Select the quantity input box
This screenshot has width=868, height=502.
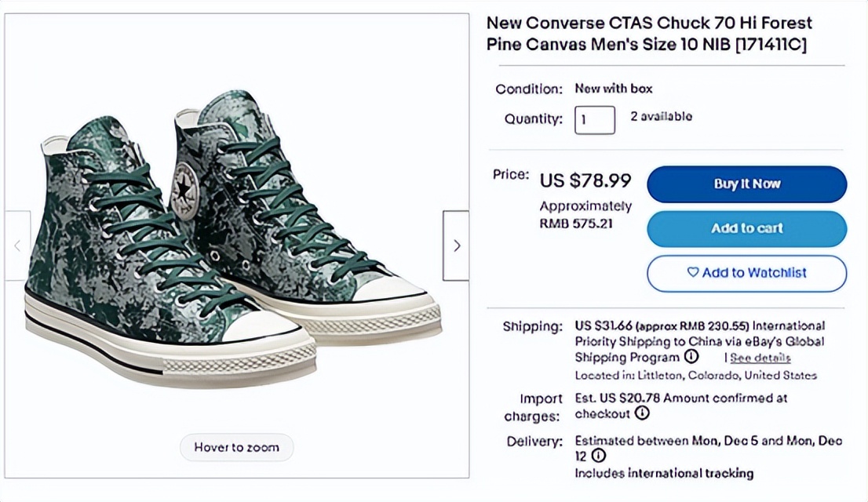(594, 120)
